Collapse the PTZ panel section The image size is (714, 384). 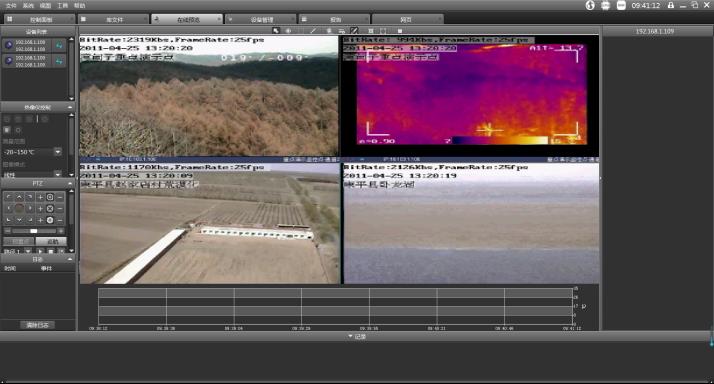tap(70, 183)
